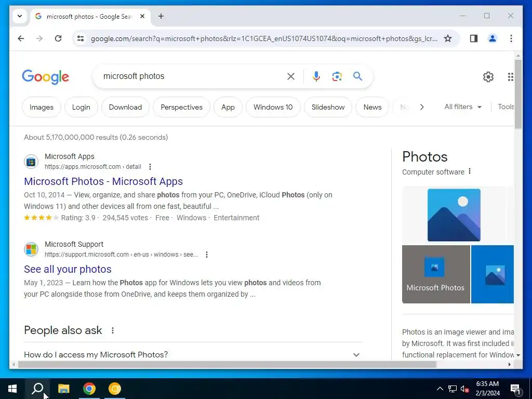Open options for Microsoft Apps result

coord(150,167)
